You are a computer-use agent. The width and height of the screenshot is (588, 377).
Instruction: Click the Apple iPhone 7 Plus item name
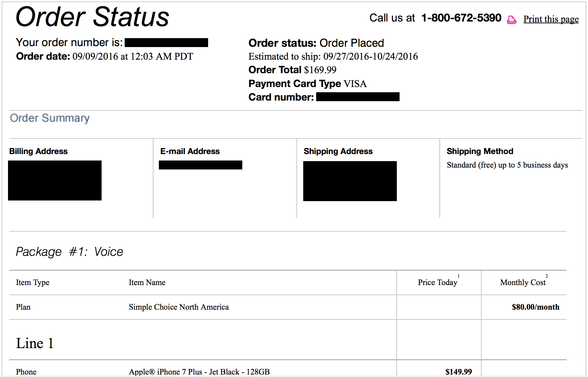point(199,372)
